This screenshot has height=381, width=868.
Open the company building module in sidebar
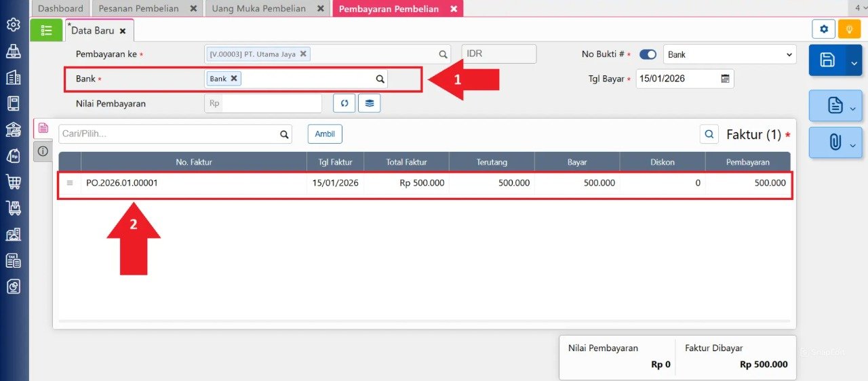tap(13, 77)
